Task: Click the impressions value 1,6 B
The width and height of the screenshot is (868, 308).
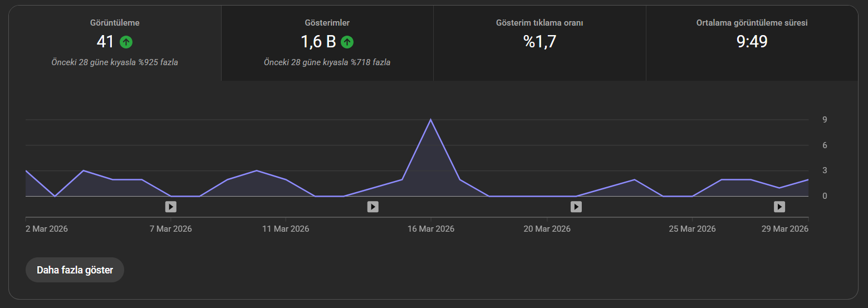Action: [x=318, y=42]
